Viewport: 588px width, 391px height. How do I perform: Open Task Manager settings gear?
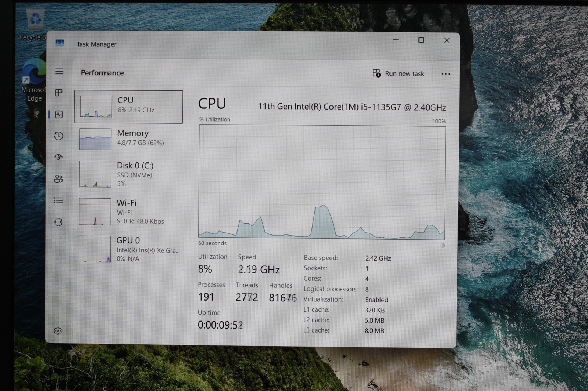pyautogui.click(x=58, y=331)
